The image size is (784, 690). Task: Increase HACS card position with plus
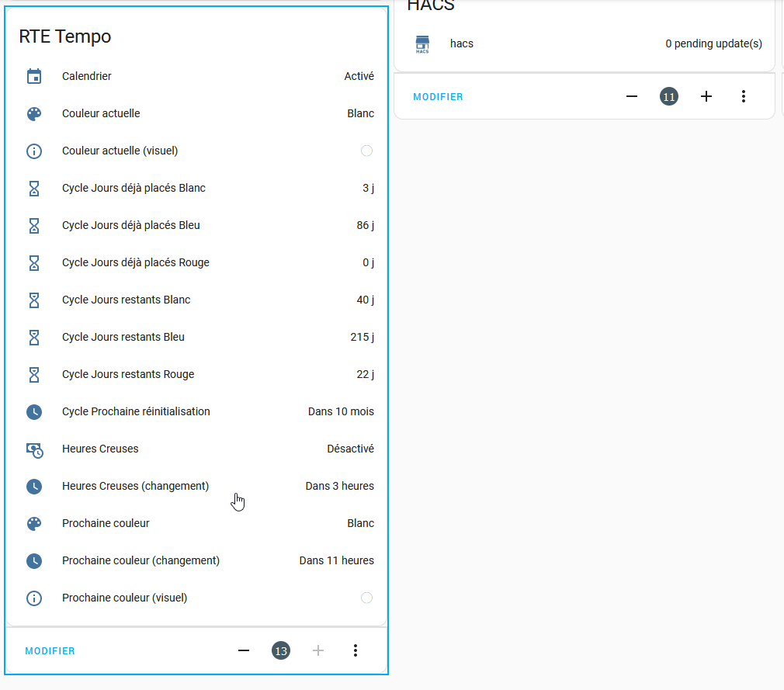[706, 96]
